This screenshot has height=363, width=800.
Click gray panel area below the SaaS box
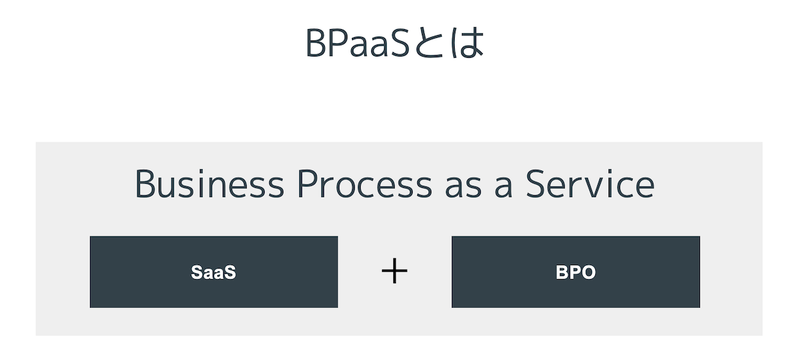click(214, 322)
